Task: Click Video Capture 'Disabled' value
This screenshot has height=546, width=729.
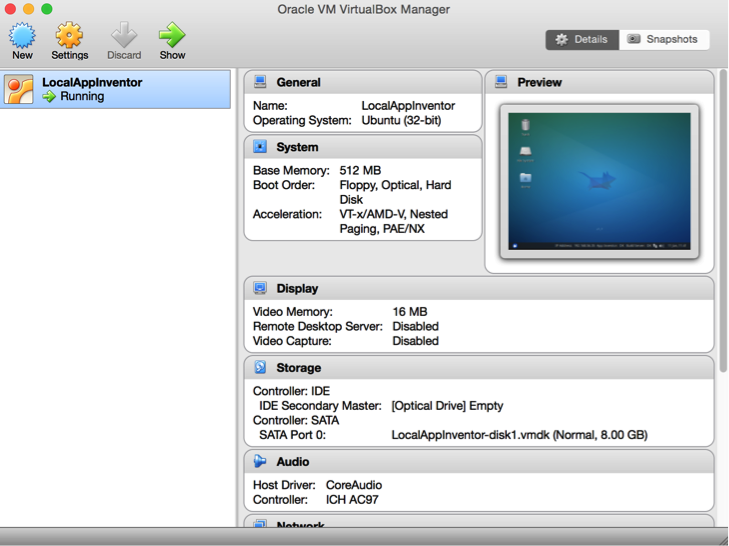Action: coord(415,341)
